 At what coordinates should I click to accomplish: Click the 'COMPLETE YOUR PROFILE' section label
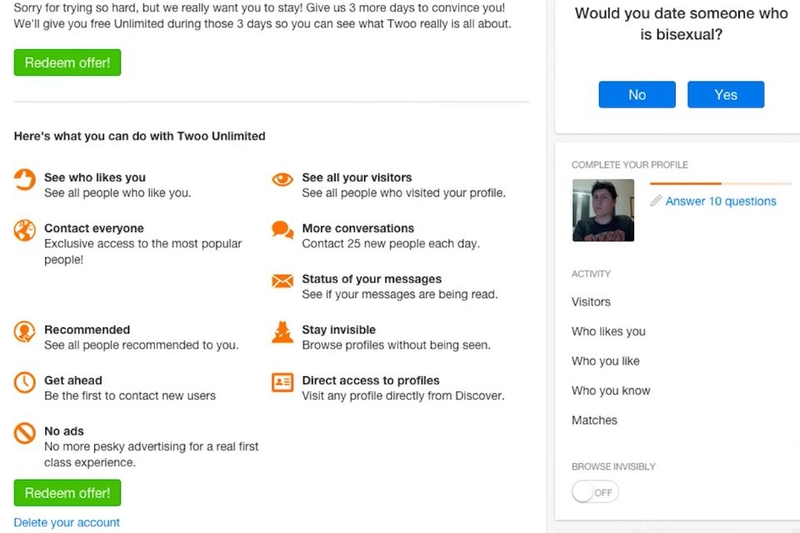(630, 165)
